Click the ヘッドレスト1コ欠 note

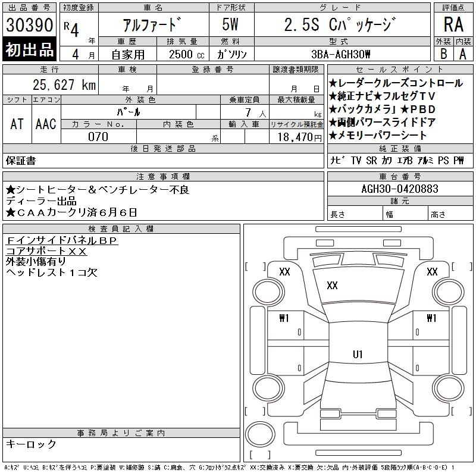pyautogui.click(x=52, y=273)
